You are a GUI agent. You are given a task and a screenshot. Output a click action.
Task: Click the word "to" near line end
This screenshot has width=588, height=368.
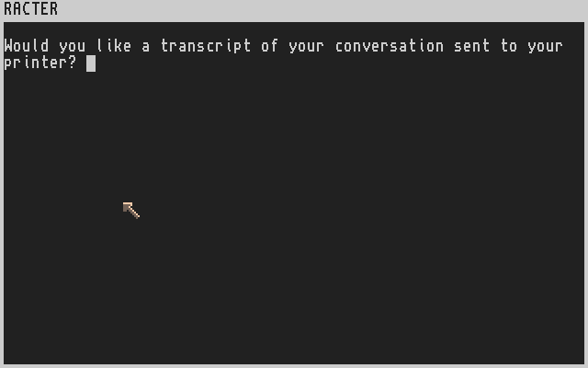coord(508,46)
